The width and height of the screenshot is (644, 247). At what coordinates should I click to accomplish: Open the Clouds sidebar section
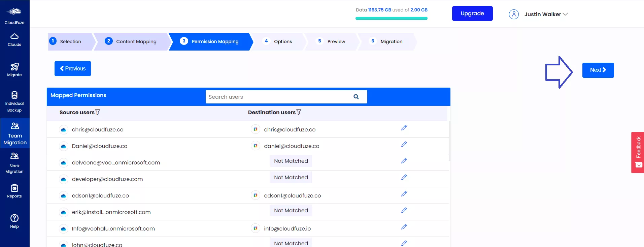click(14, 40)
